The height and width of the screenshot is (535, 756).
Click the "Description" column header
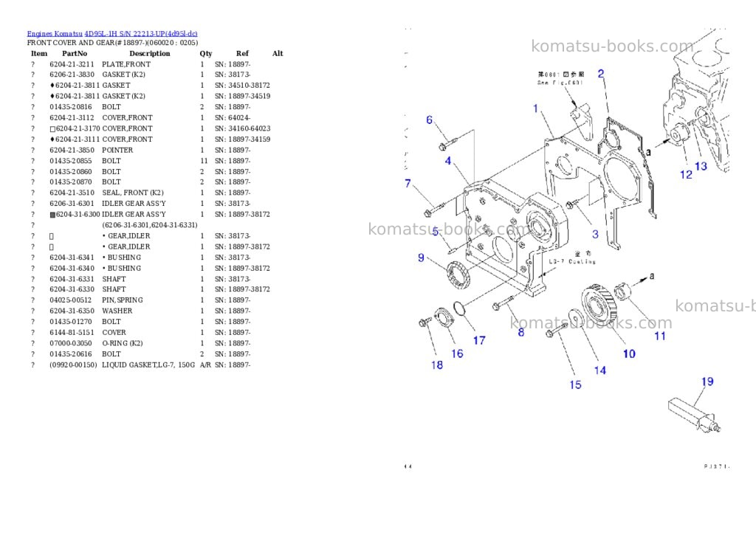click(149, 53)
